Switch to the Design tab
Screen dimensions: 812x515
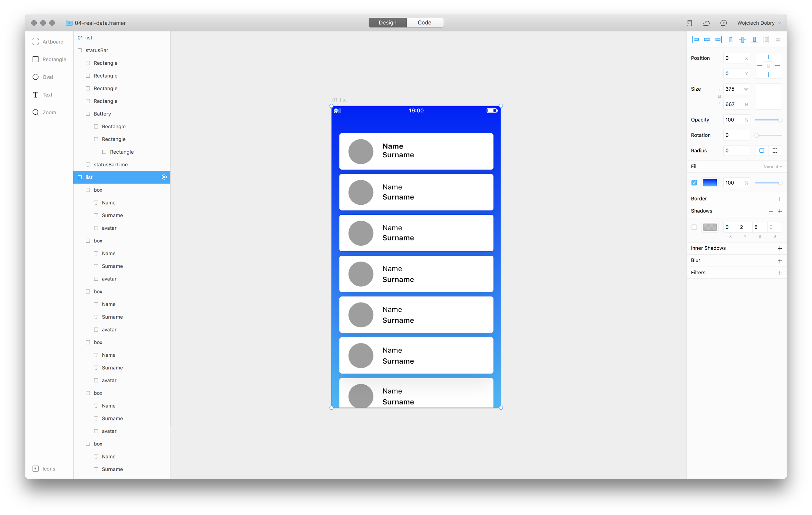(x=387, y=23)
